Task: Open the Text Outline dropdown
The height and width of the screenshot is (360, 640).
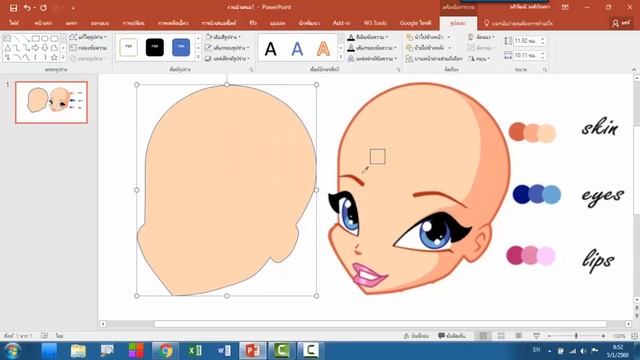Action: pyautogui.click(x=372, y=48)
